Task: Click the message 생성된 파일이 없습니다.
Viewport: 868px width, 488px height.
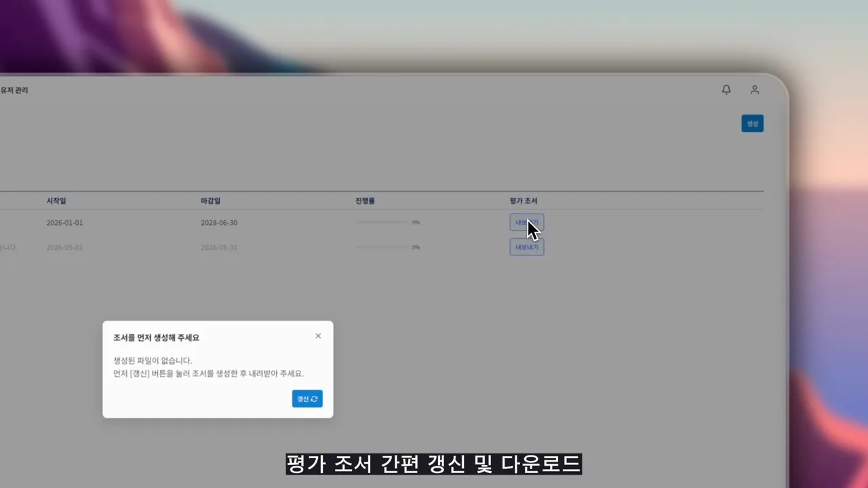Action: click(x=153, y=361)
